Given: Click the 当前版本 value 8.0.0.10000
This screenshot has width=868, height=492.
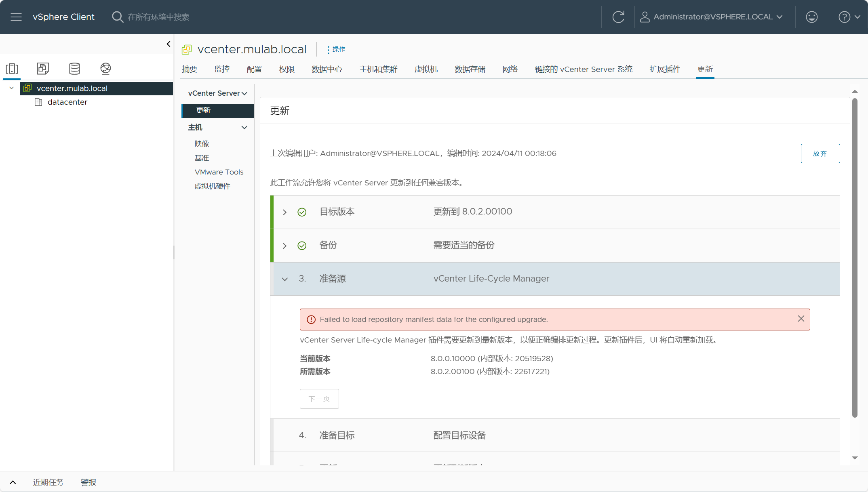Looking at the screenshot, I should click(492, 359).
